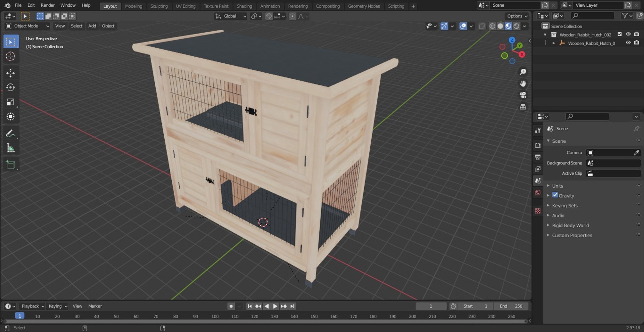
Task: Activate the Move tool
Action: point(10,73)
